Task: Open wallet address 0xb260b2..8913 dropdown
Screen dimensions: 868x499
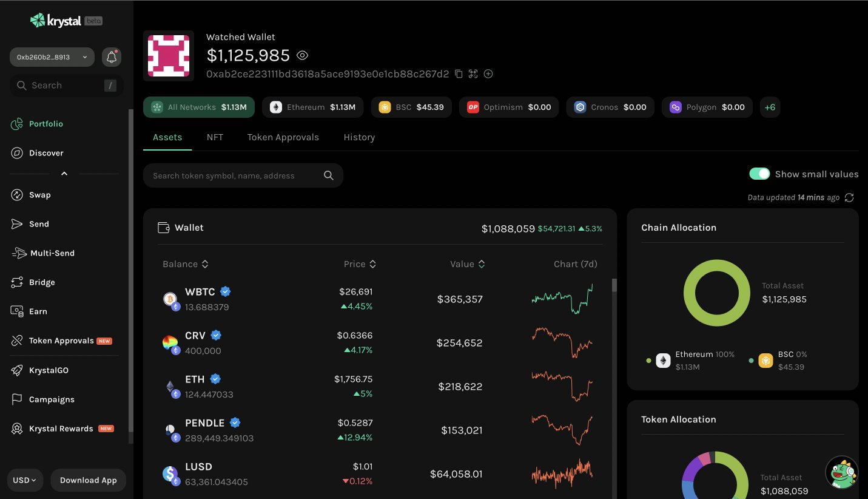Action: click(52, 57)
